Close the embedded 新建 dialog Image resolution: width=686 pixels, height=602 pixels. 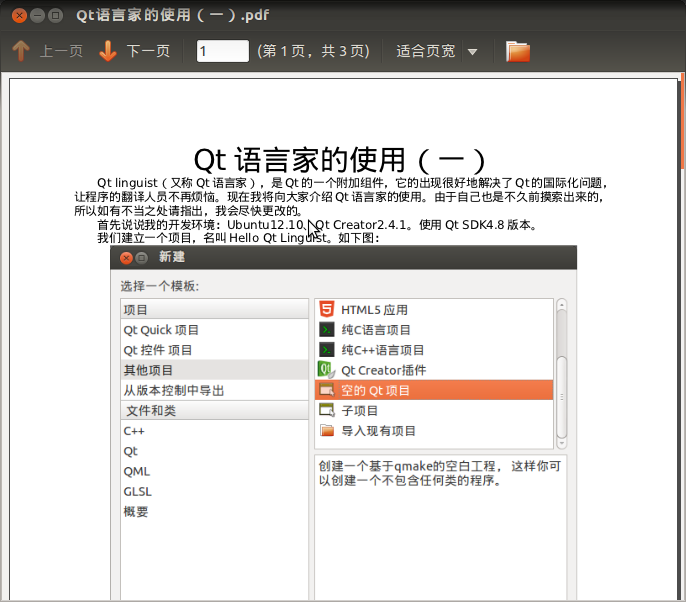(126, 258)
